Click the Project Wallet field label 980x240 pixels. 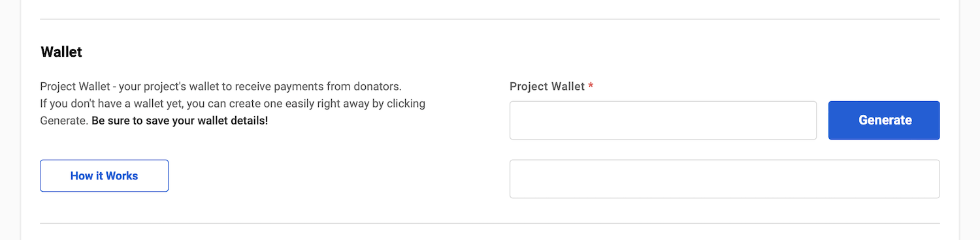tap(547, 86)
